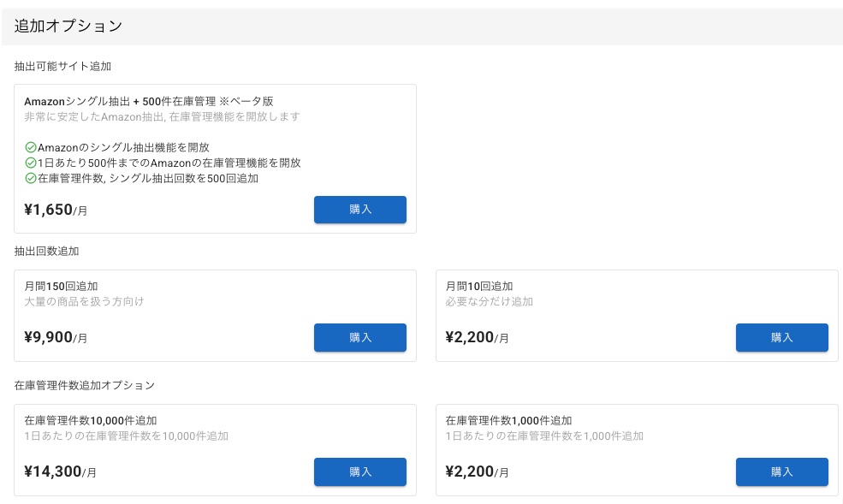Click the ¥14,300/月 price text
Image resolution: width=843 pixels, height=504 pixels.
(x=60, y=471)
